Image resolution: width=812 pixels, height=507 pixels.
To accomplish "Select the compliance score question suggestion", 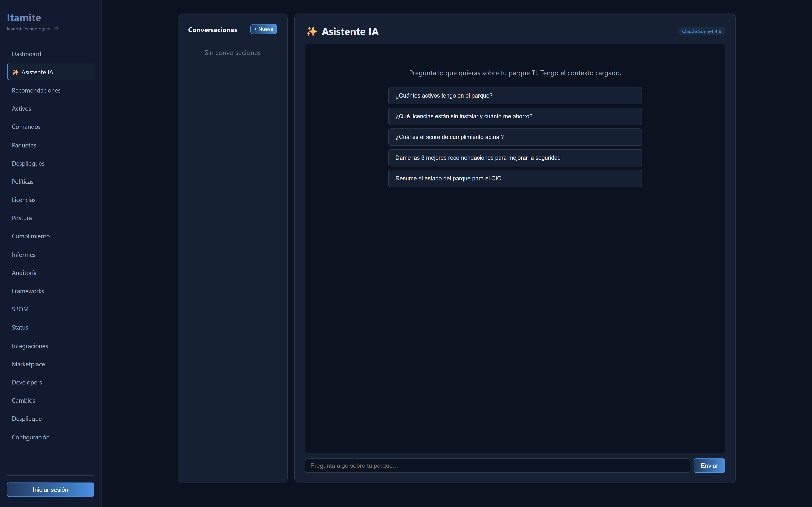I will [515, 137].
